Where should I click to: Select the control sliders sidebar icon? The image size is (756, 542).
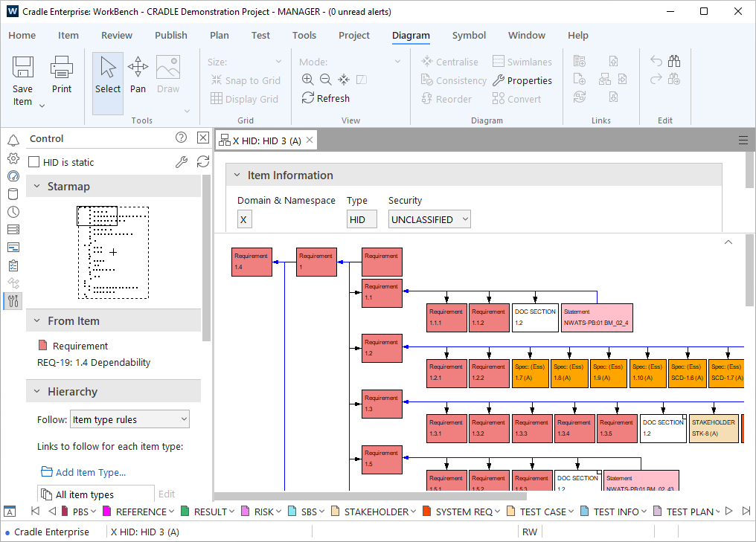pyautogui.click(x=13, y=301)
